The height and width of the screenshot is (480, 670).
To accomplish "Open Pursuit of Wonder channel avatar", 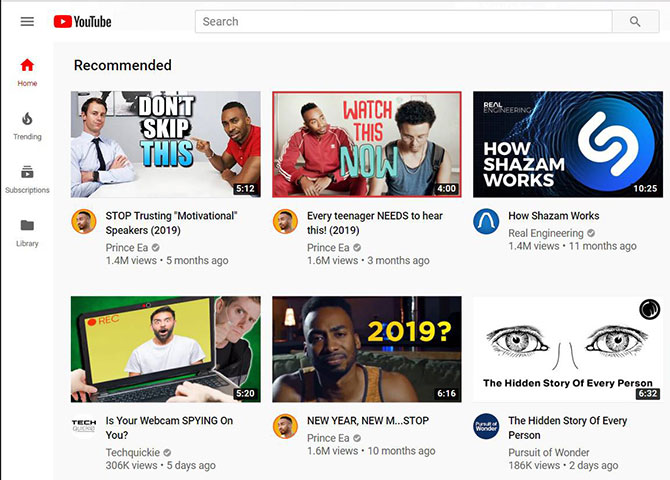I will pos(486,426).
